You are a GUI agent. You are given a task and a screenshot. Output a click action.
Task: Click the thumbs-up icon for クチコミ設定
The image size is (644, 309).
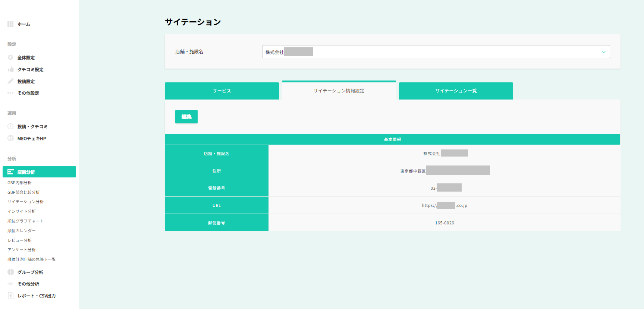10,69
